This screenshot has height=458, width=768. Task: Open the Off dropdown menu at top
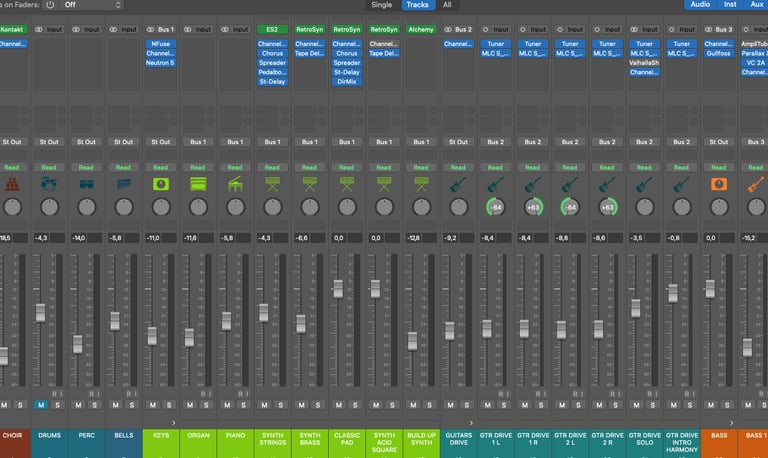[x=92, y=5]
